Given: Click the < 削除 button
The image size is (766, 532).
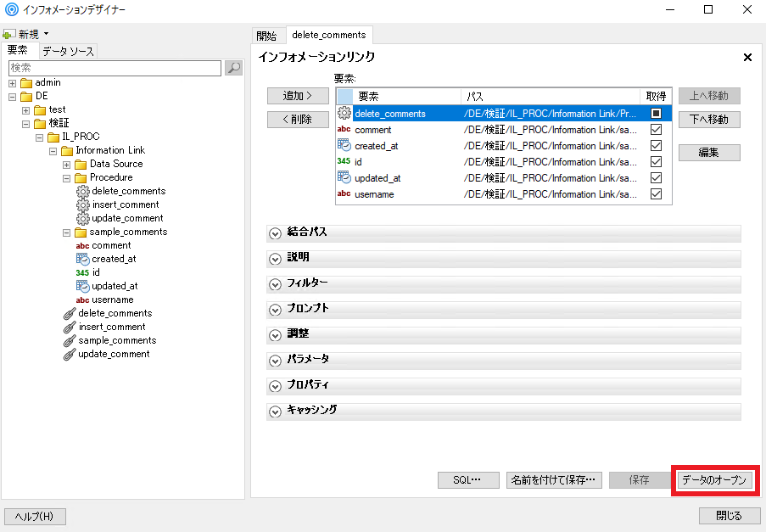Looking at the screenshot, I should point(298,119).
